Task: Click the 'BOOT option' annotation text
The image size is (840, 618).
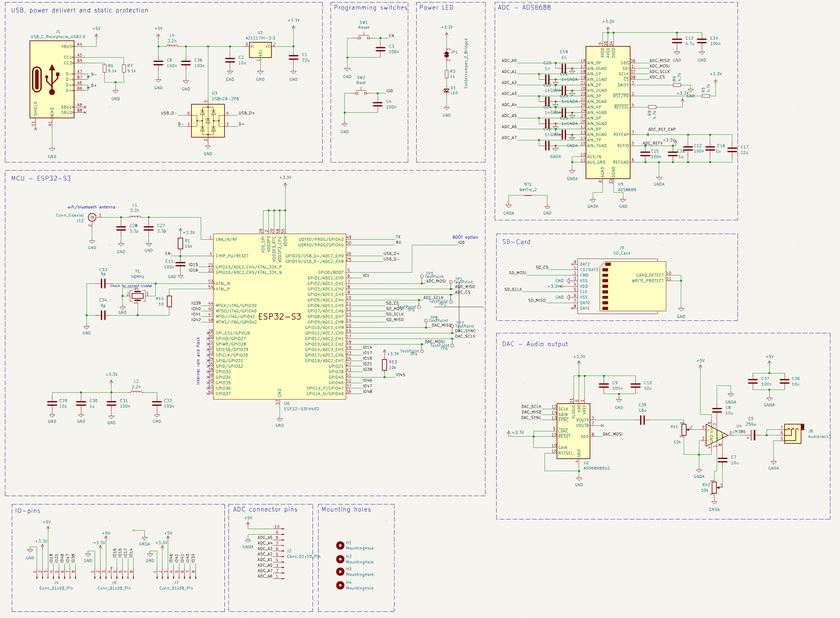Action: click(465, 237)
